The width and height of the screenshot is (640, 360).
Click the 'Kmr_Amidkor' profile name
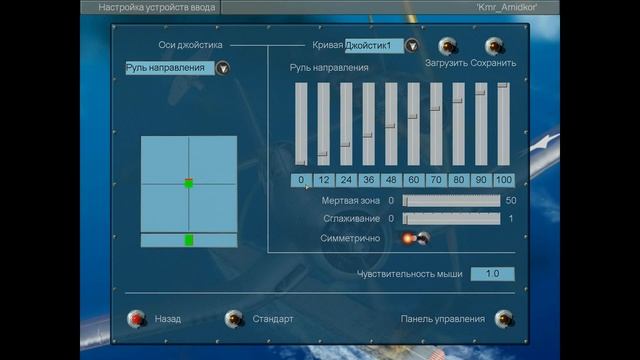[507, 7]
